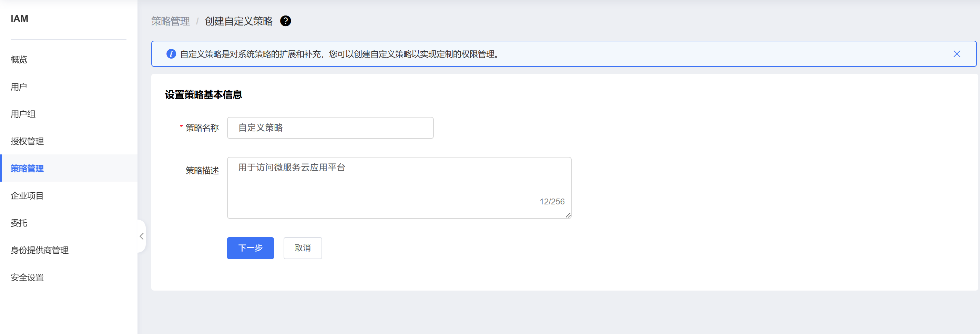
Task: Click the 下一步 button
Action: click(250, 248)
